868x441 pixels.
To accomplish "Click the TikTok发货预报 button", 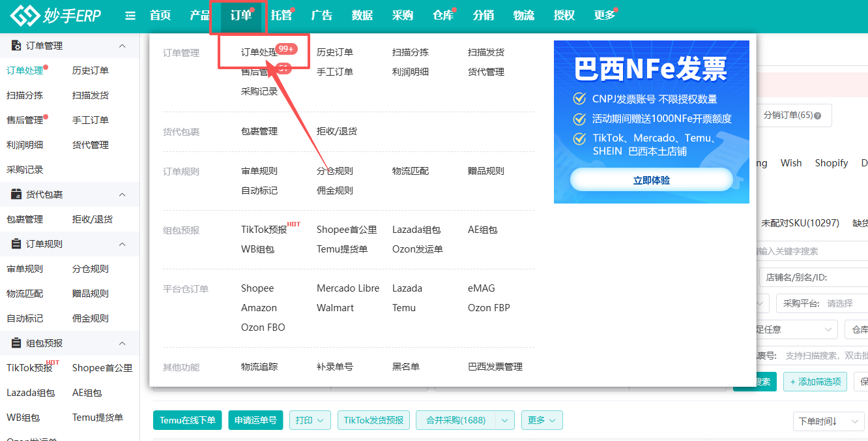I will pyautogui.click(x=373, y=420).
